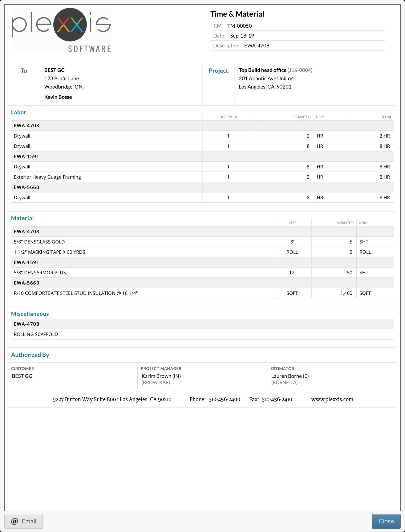Click the EWA-4708 description value

pyautogui.click(x=257, y=46)
